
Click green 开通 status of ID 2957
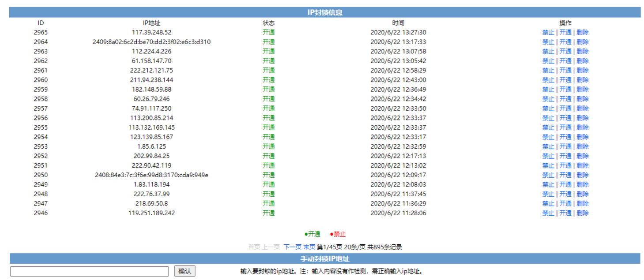[268, 108]
